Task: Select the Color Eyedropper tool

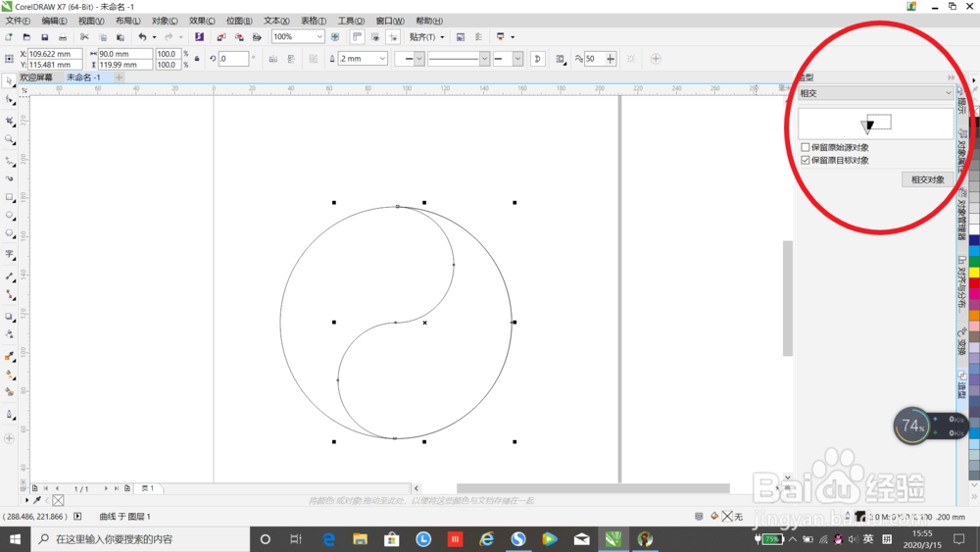Action: [x=9, y=356]
